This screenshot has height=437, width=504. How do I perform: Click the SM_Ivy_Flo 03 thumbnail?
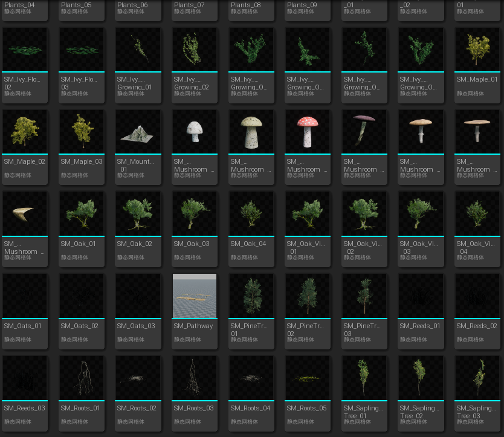(82, 50)
